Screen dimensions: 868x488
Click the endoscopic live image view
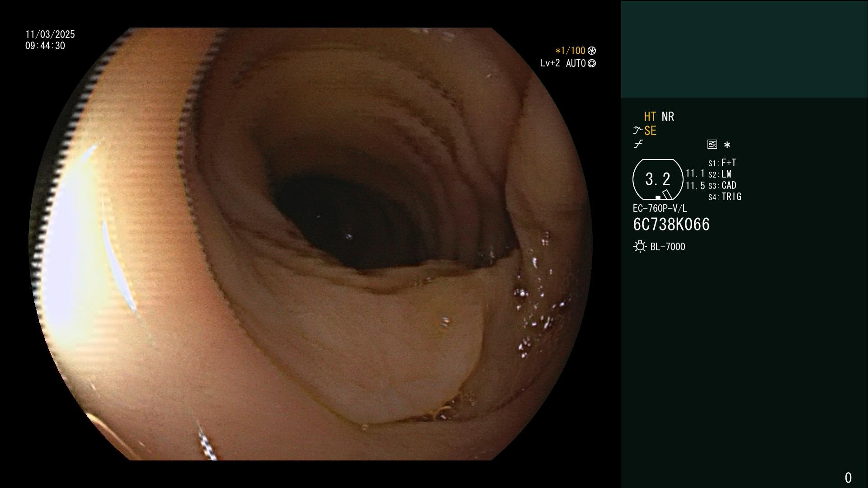[311, 244]
